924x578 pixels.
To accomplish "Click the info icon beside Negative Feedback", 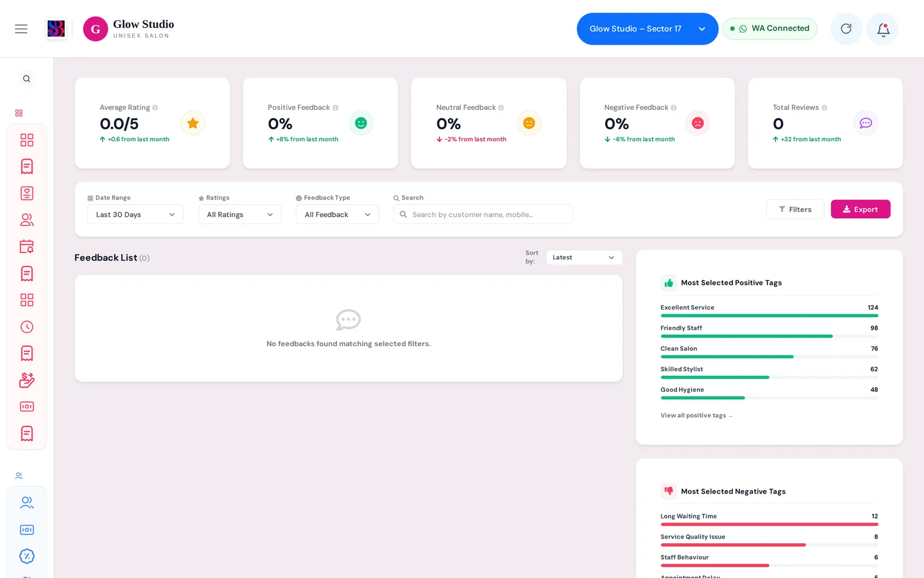I will pyautogui.click(x=673, y=108).
